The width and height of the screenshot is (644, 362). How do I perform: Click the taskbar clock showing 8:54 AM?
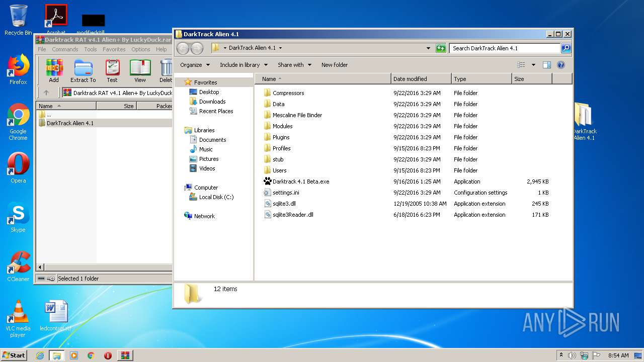click(618, 355)
